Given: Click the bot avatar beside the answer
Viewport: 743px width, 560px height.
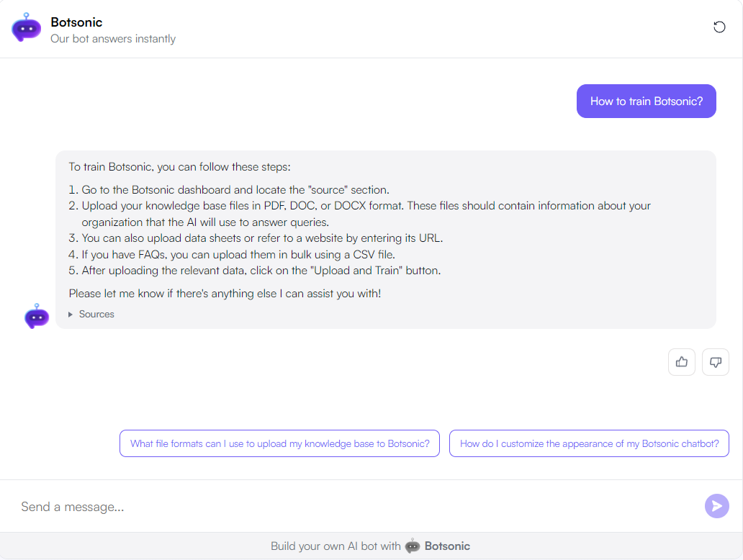Looking at the screenshot, I should coord(36,316).
